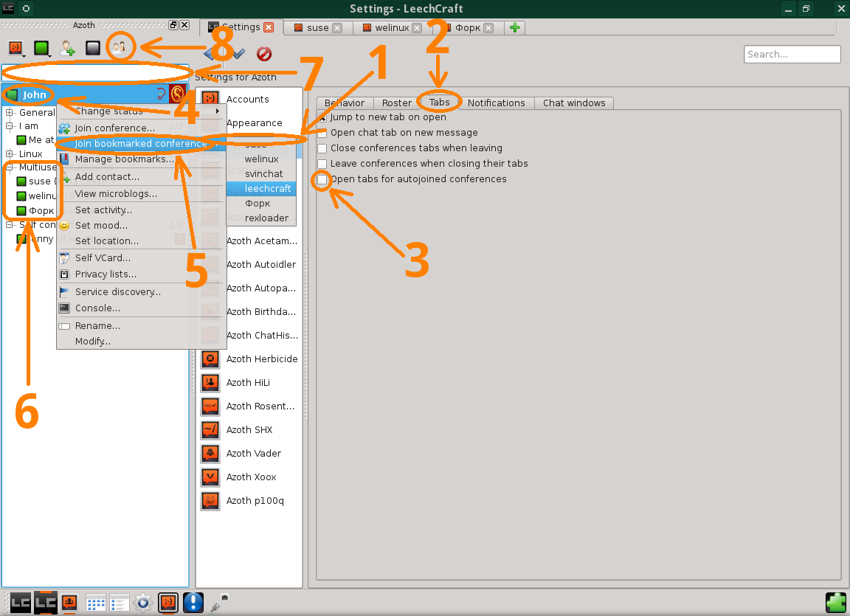Open the Azoth accounts menu in roster toolbar

(x=16, y=48)
